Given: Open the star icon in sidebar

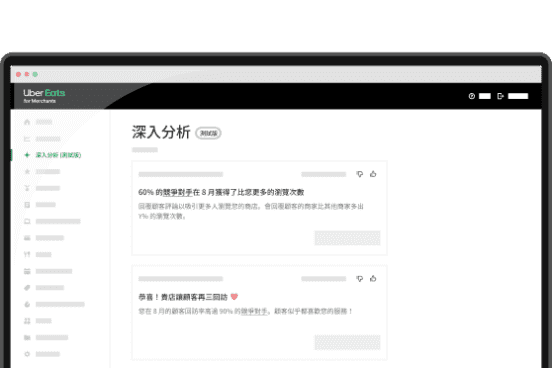Looking at the screenshot, I should point(27,171).
